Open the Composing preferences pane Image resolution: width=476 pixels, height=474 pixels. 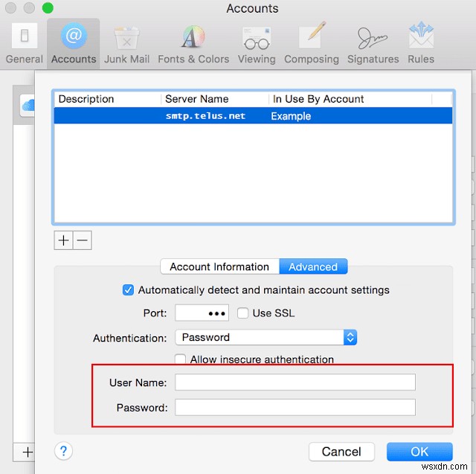312,43
